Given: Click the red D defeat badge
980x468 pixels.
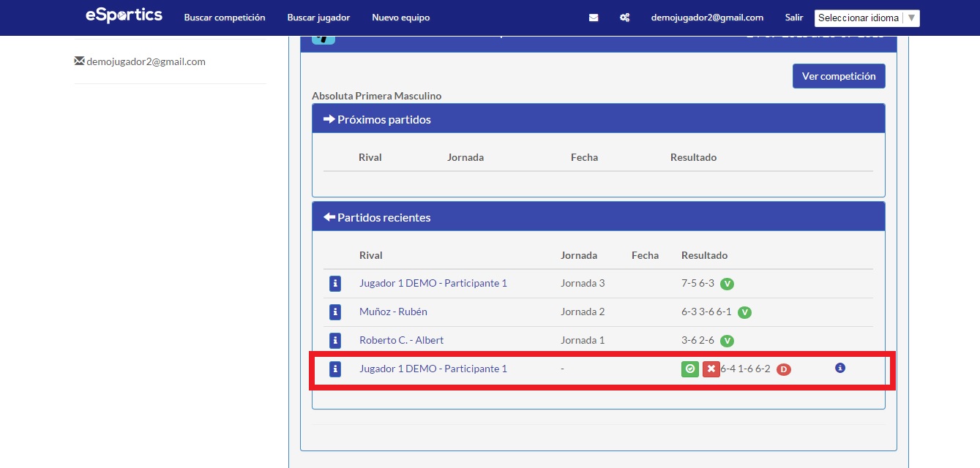Looking at the screenshot, I should pos(784,370).
